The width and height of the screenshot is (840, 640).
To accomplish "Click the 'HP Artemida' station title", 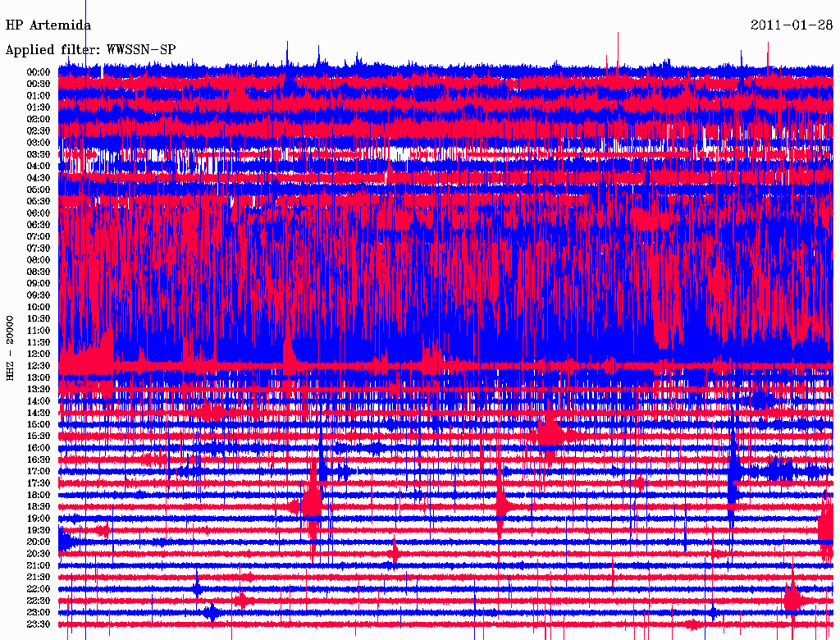I will point(48,25).
